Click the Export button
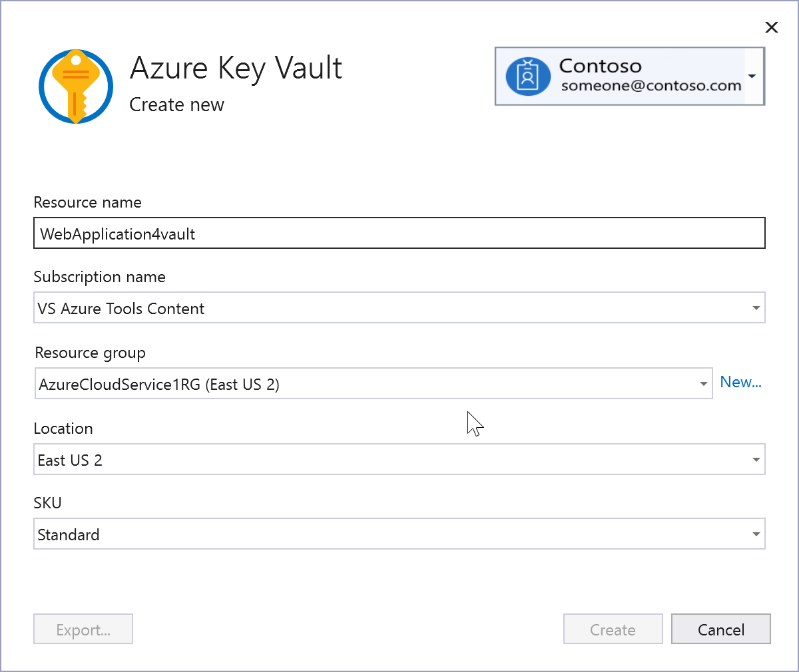The width and height of the screenshot is (799, 672). [83, 629]
